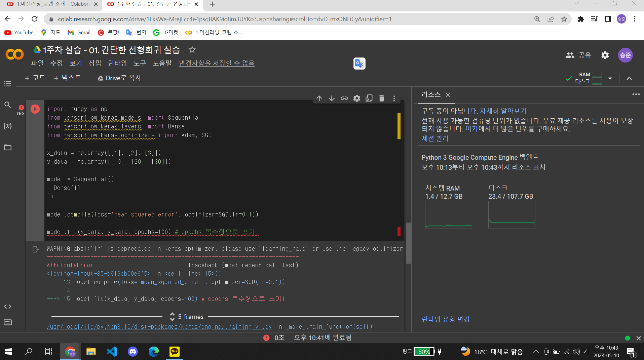The width and height of the screenshot is (644, 360).
Task: Open ipython-input traceback link
Action: (x=99, y=274)
